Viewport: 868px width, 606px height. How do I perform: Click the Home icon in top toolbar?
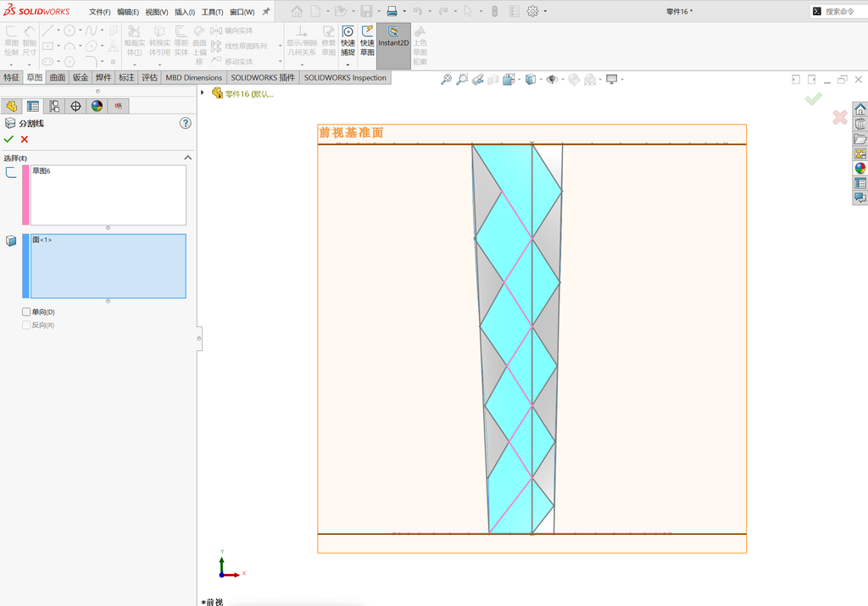tap(297, 11)
